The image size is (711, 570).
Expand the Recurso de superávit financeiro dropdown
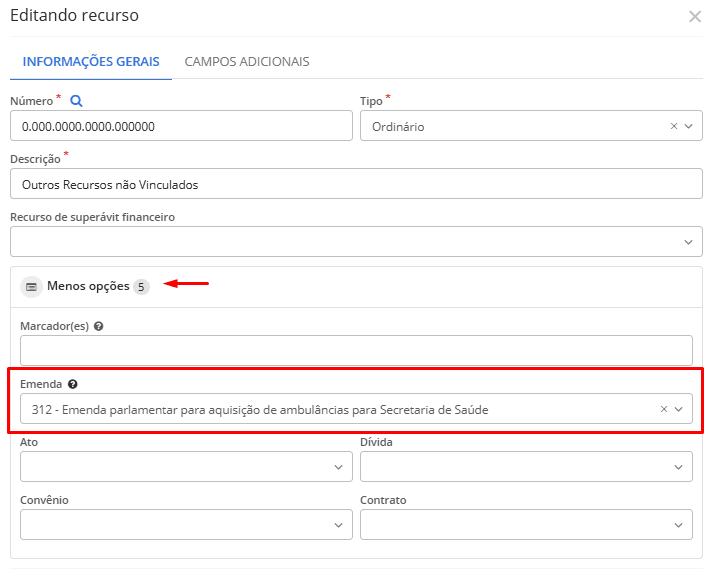(x=688, y=242)
